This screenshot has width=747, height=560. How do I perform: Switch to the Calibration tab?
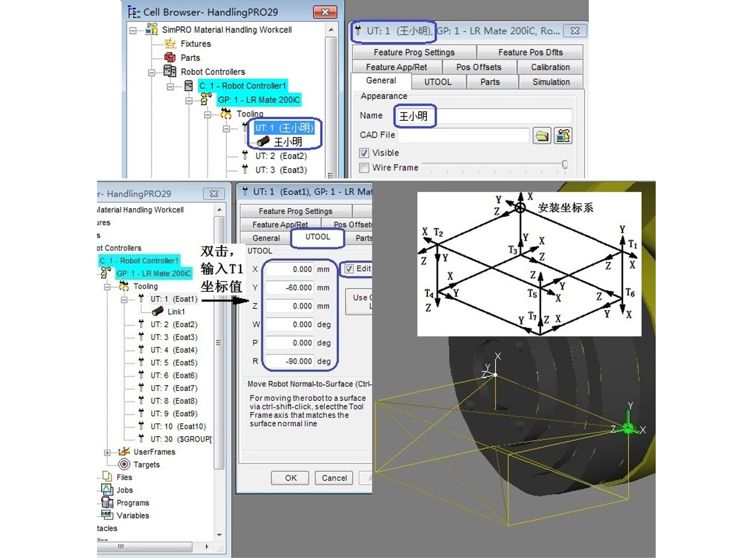(550, 67)
